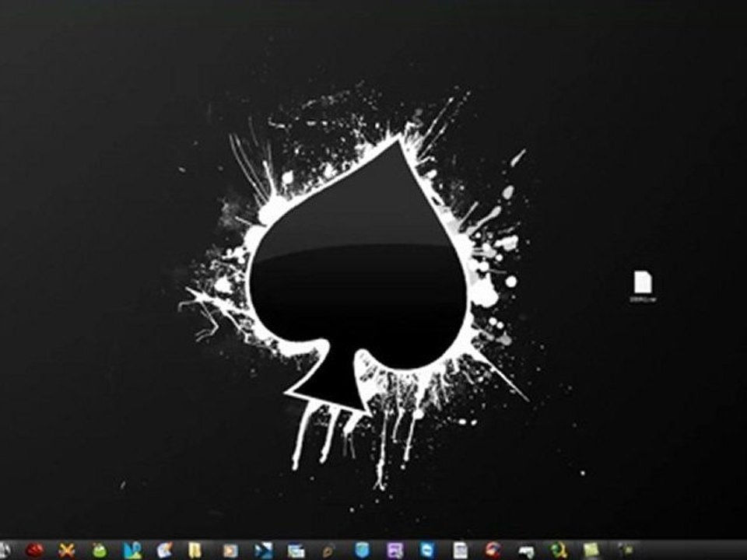Click the red lips icon in taskbar
The width and height of the screenshot is (747, 560).
click(35, 550)
